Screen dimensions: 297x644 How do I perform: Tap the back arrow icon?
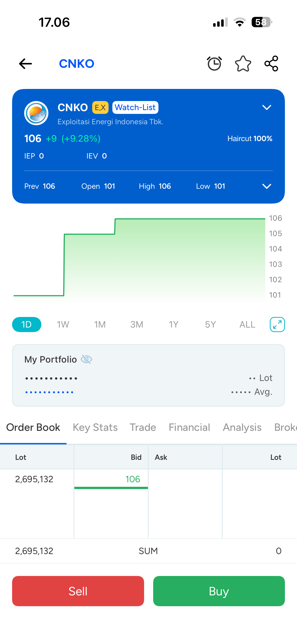25,64
